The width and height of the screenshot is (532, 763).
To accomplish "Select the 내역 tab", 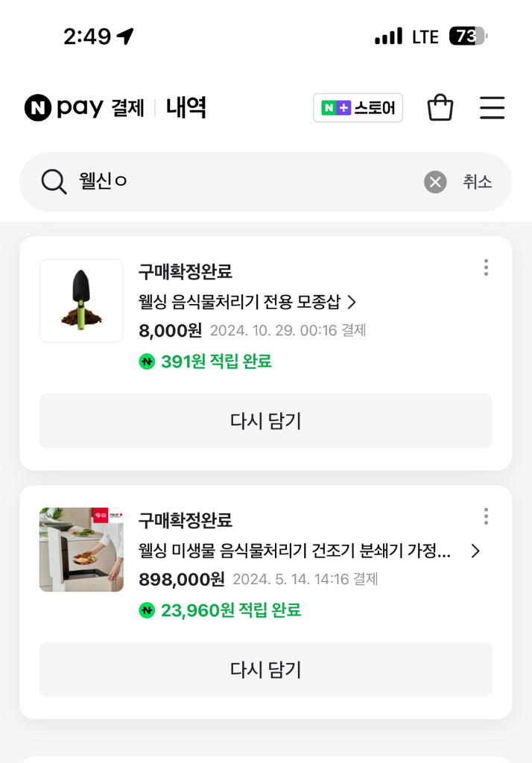I will click(x=186, y=108).
